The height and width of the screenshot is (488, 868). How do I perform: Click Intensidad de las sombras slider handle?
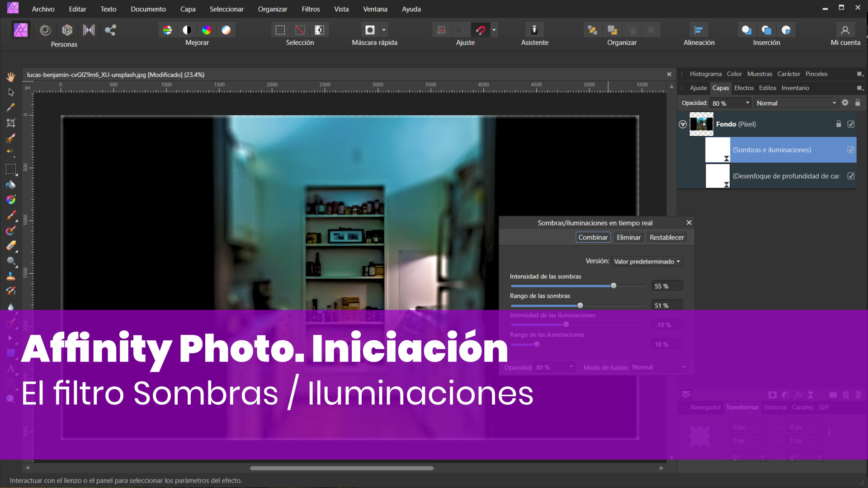613,286
